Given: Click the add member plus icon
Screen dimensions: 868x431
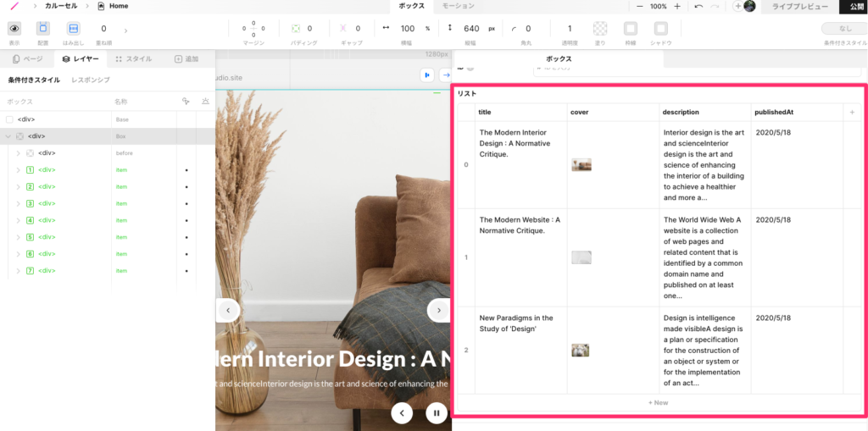Looking at the screenshot, I should tap(738, 6).
